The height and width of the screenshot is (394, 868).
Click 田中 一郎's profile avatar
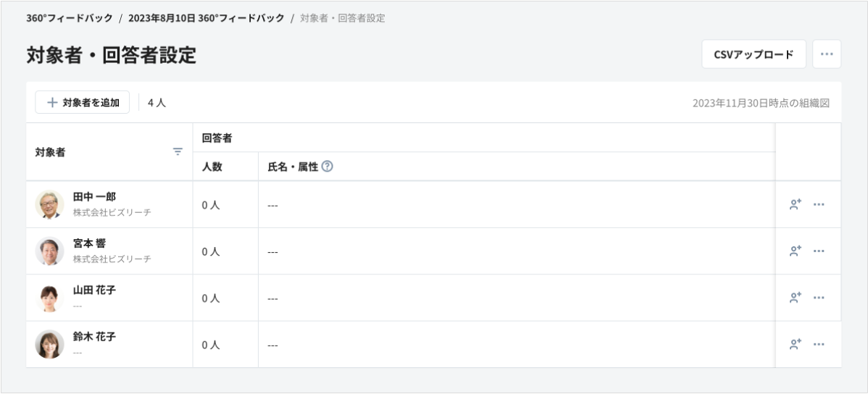[49, 204]
